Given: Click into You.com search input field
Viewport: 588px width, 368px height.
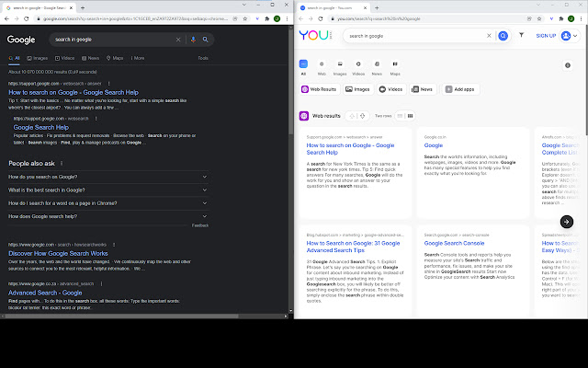Looking at the screenshot, I should 414,36.
